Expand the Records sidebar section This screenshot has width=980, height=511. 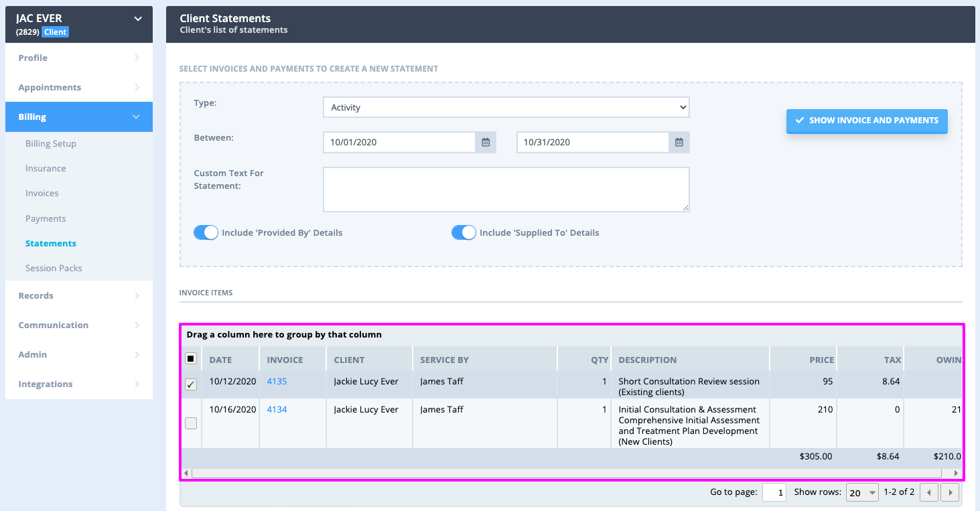[79, 296]
